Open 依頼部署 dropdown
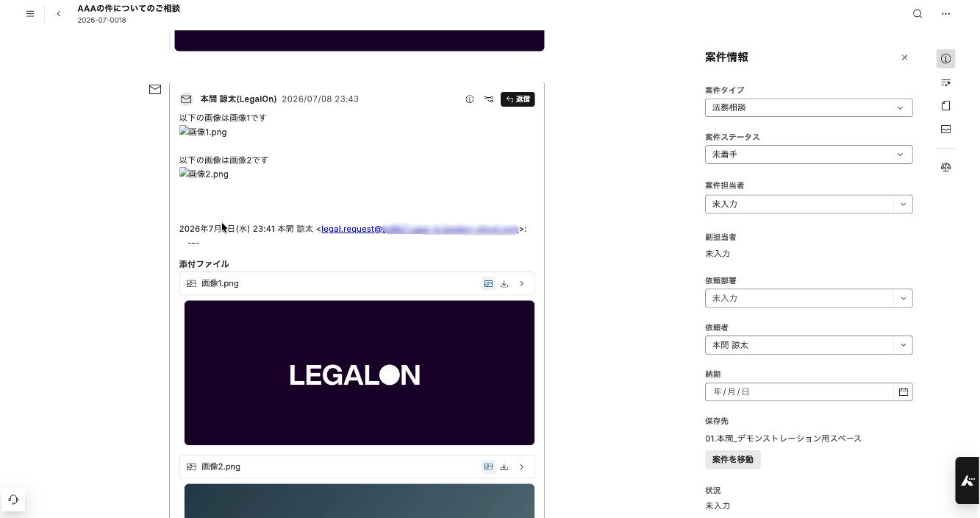Viewport: 980px width, 518px height. (809, 298)
